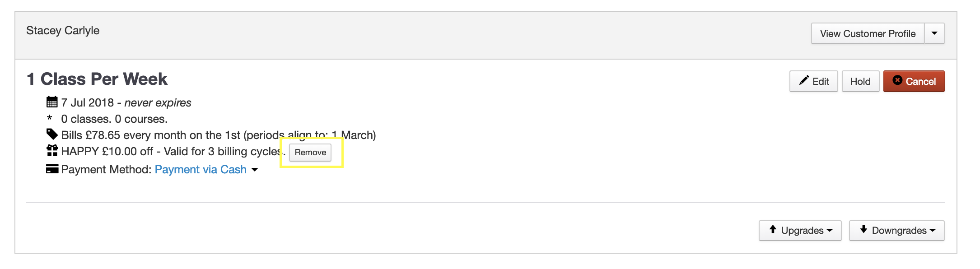Image resolution: width=980 pixels, height=269 pixels.
Task: Remove the HAPPY discount code
Action: pyautogui.click(x=310, y=153)
